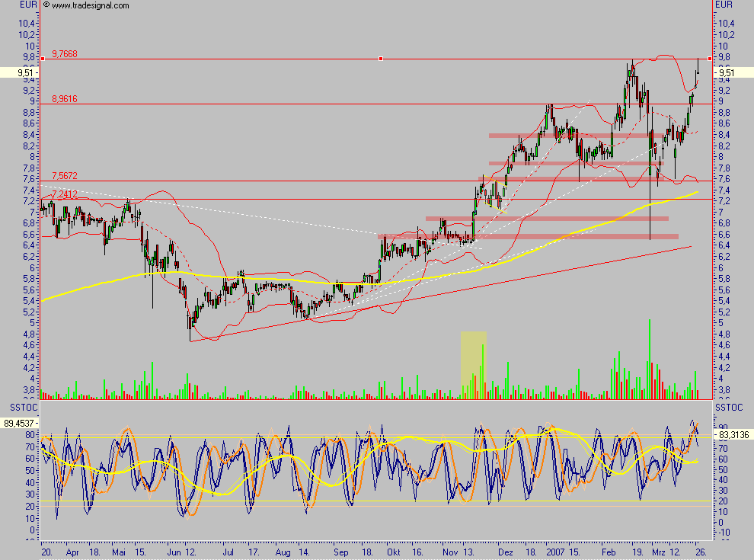The width and height of the screenshot is (754, 560).
Task: Click the 19. label on the date axis
Action: (x=638, y=552)
